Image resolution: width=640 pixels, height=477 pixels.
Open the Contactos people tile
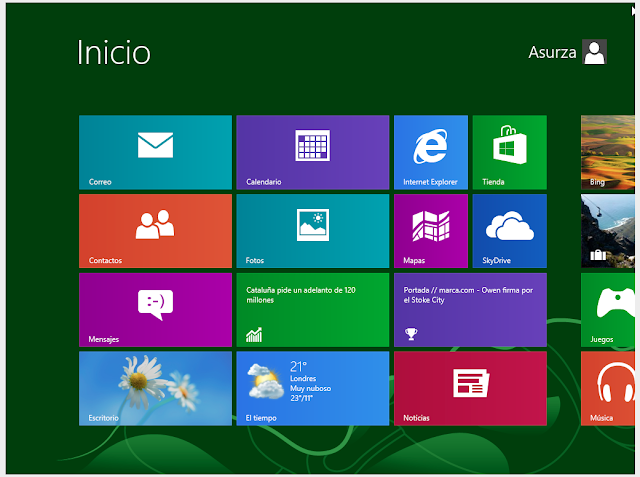pyautogui.click(x=155, y=231)
